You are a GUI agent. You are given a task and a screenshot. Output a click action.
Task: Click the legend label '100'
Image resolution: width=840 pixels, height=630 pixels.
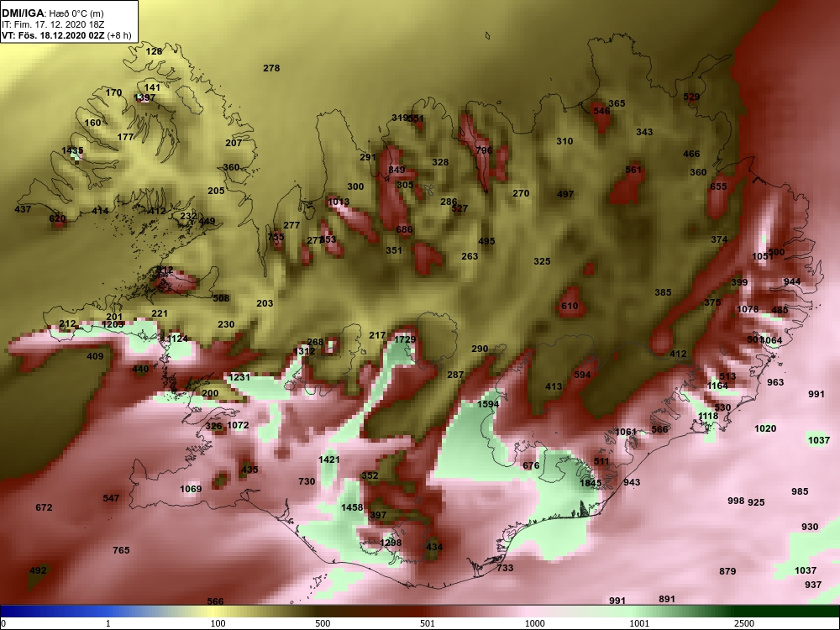tap(218, 623)
